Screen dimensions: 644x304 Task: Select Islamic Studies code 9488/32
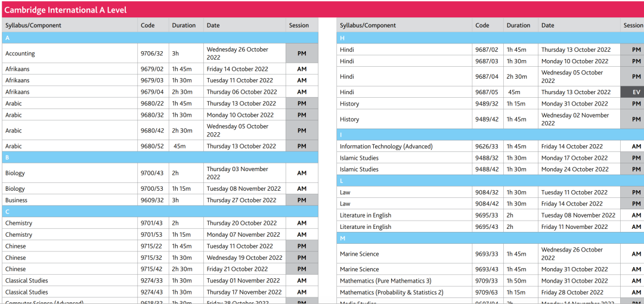[487, 158]
